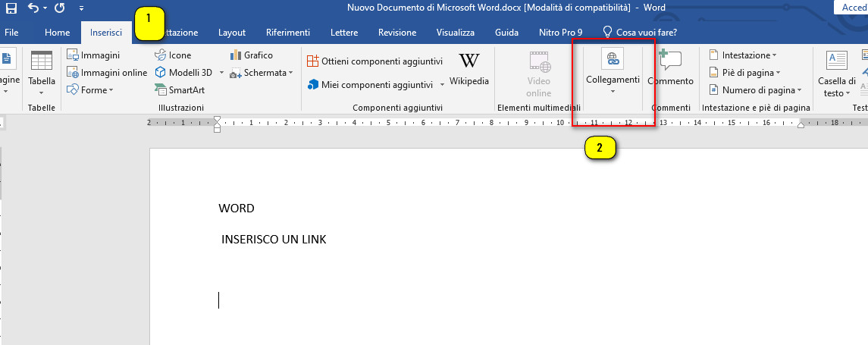Open the Visualizza ribbon tab
The image size is (868, 345).
(x=455, y=33)
